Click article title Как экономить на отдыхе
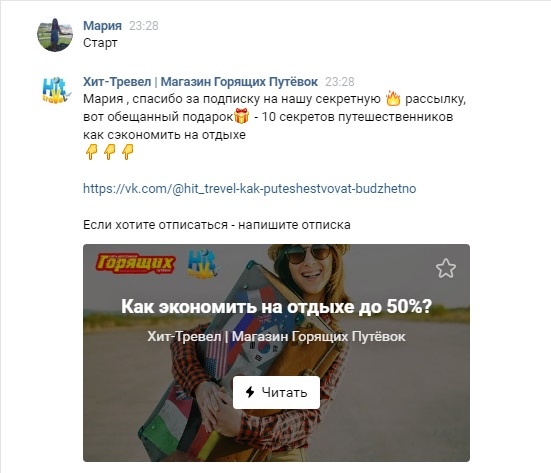Viewport: 551px width, 473px height. tap(276, 306)
